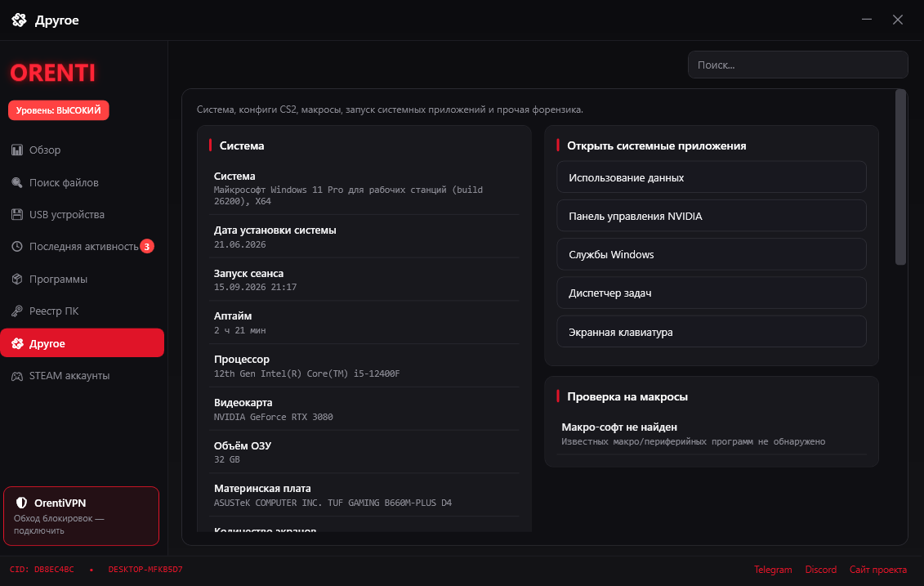Click the box icon beside Программы
The height and width of the screenshot is (586, 924).
[17, 279]
